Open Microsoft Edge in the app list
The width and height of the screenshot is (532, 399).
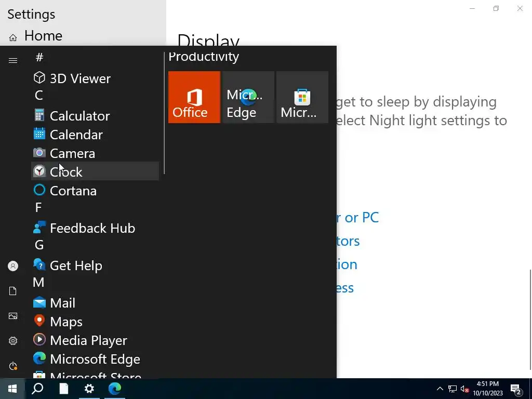click(x=95, y=358)
